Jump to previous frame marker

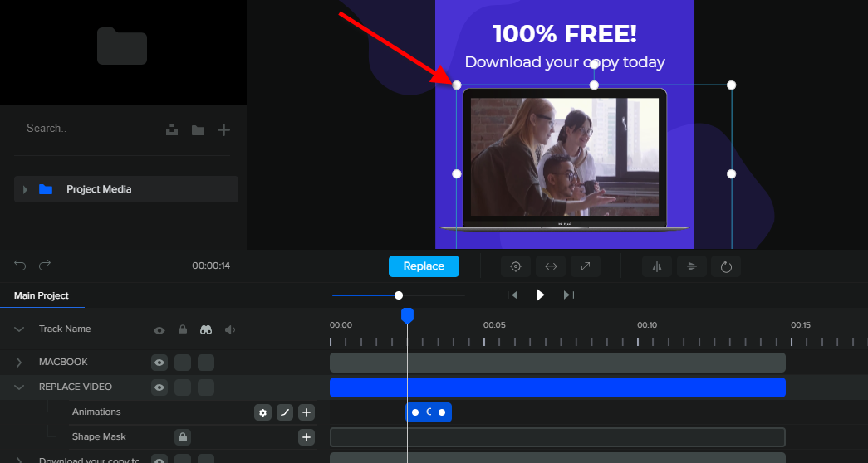click(x=512, y=295)
